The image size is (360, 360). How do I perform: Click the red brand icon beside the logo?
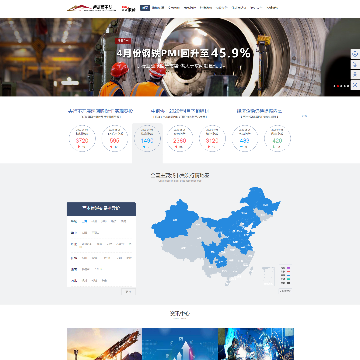(128, 8)
